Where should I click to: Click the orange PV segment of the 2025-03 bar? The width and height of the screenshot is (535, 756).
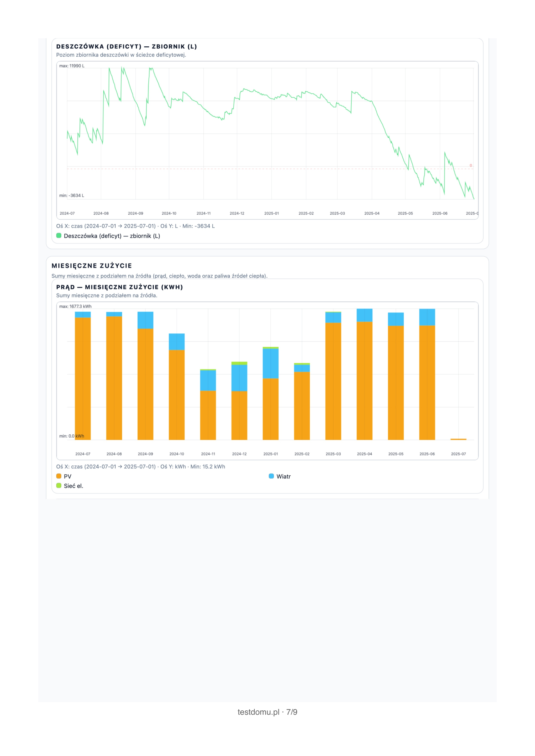pyautogui.click(x=333, y=381)
